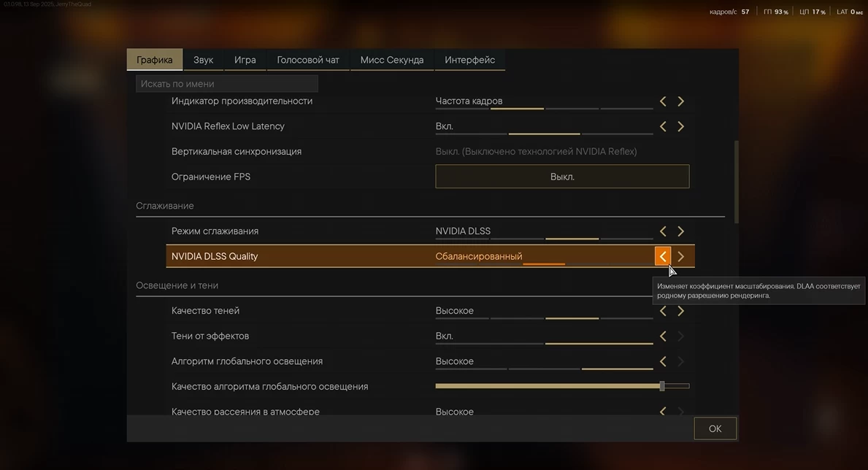Viewport: 868px width, 470px height.
Task: Toggle Тени от эффектов with left arrow
Action: (x=663, y=336)
